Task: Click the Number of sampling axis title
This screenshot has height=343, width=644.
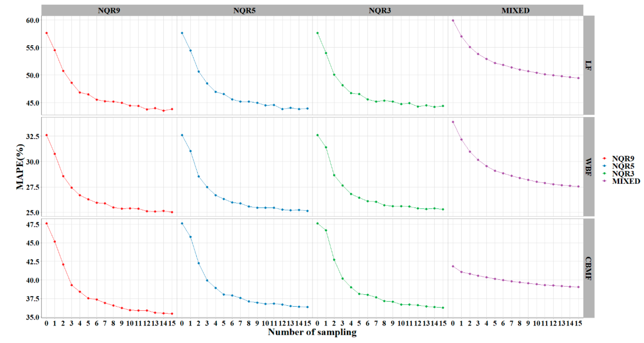Action: click(x=312, y=332)
